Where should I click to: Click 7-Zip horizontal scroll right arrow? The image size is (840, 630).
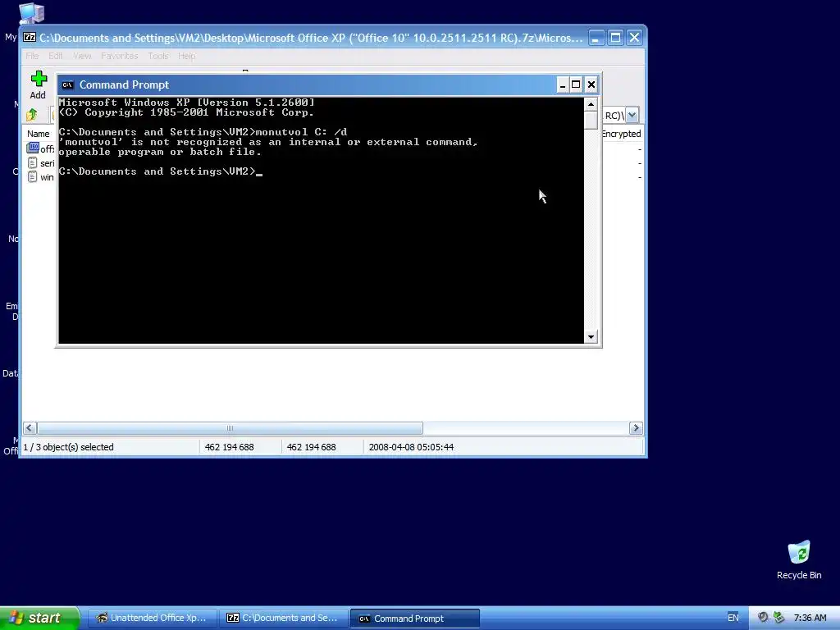(x=636, y=428)
